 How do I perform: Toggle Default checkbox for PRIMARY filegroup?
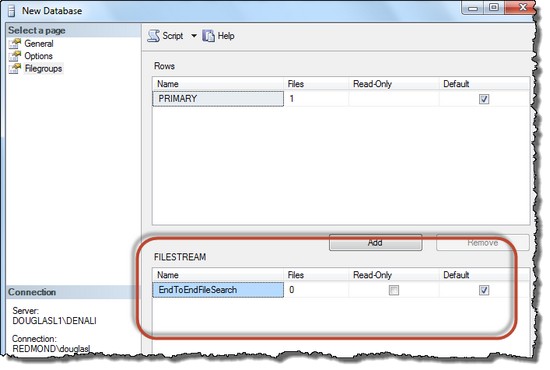coord(484,99)
